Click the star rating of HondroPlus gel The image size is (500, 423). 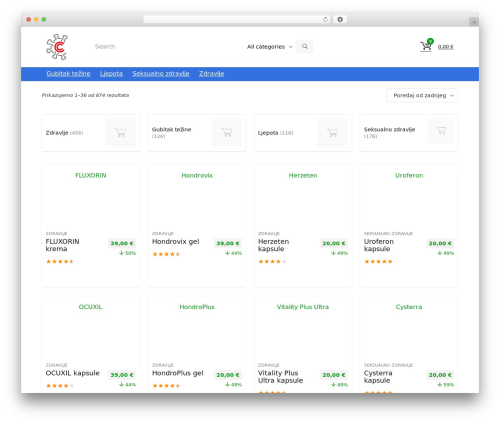click(166, 386)
